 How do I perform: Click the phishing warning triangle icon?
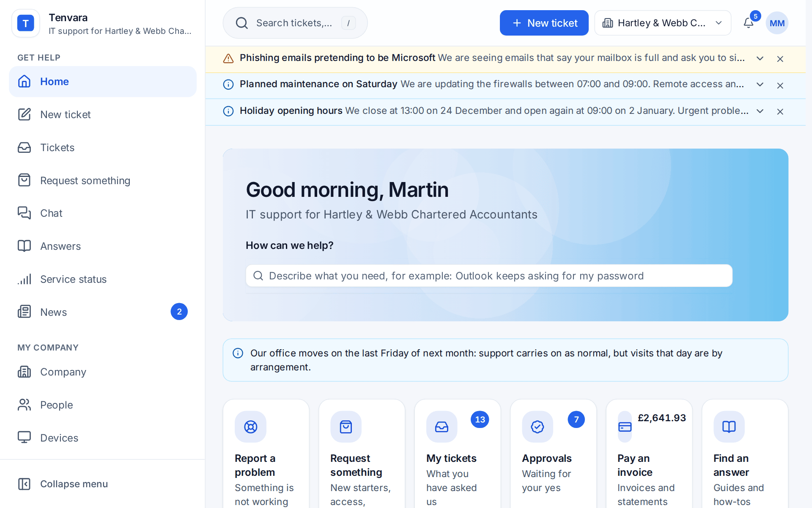(x=228, y=58)
